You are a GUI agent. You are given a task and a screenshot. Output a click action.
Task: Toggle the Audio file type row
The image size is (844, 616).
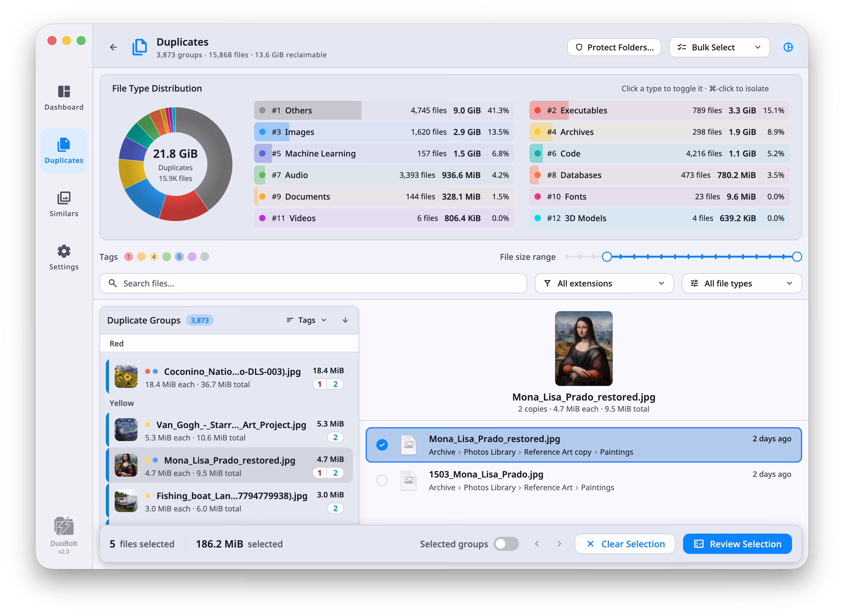384,175
